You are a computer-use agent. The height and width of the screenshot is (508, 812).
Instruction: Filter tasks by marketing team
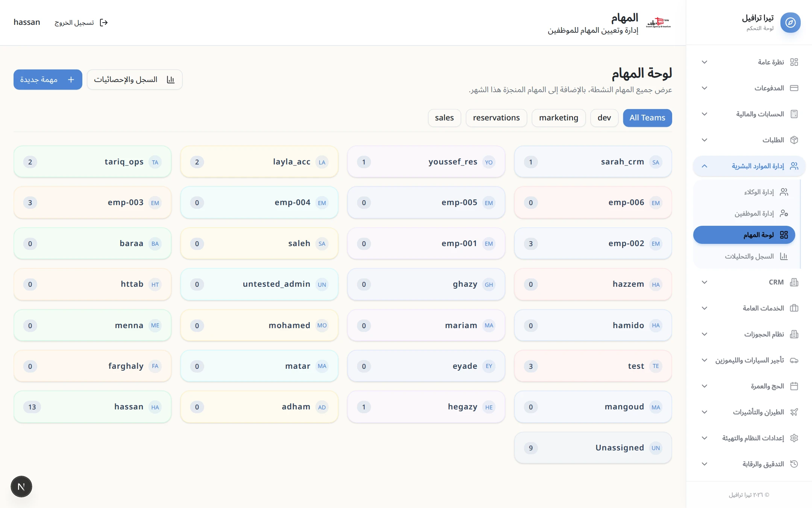point(559,118)
